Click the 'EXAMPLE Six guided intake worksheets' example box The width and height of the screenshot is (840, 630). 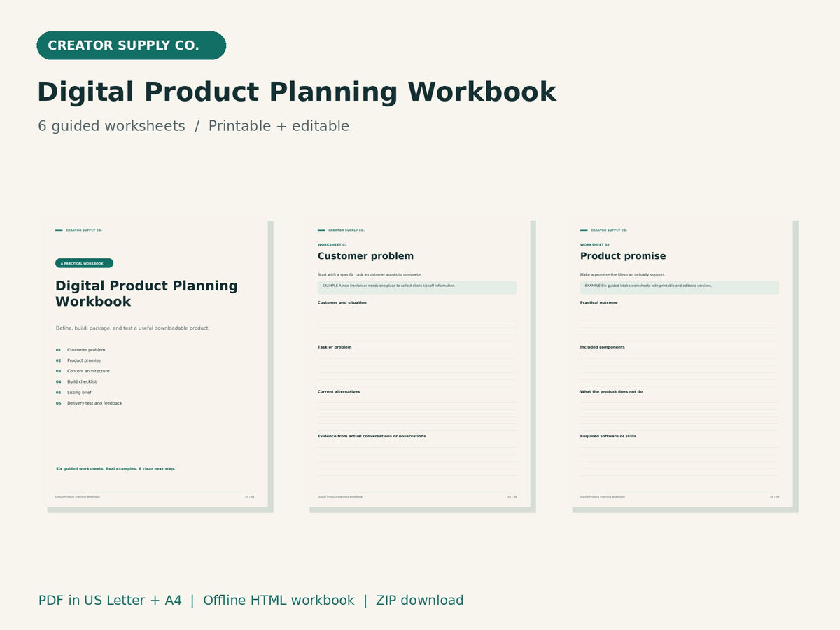click(680, 288)
